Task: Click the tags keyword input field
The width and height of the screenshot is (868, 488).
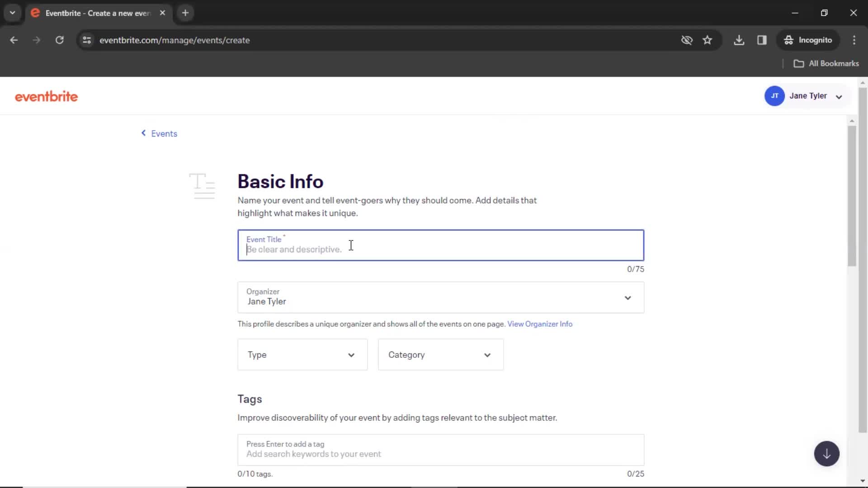Action: pyautogui.click(x=441, y=450)
